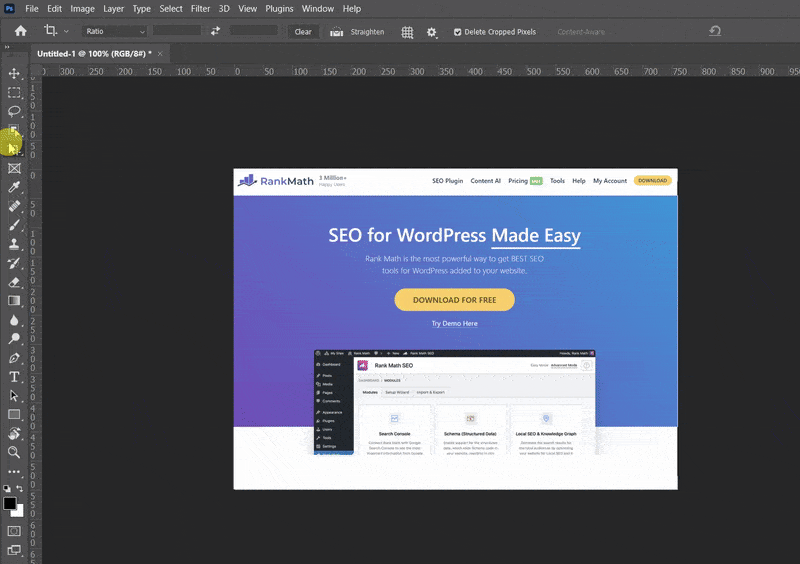This screenshot has width=800, height=564.
Task: Toggle Quick Mask mode
Action: coord(14,531)
